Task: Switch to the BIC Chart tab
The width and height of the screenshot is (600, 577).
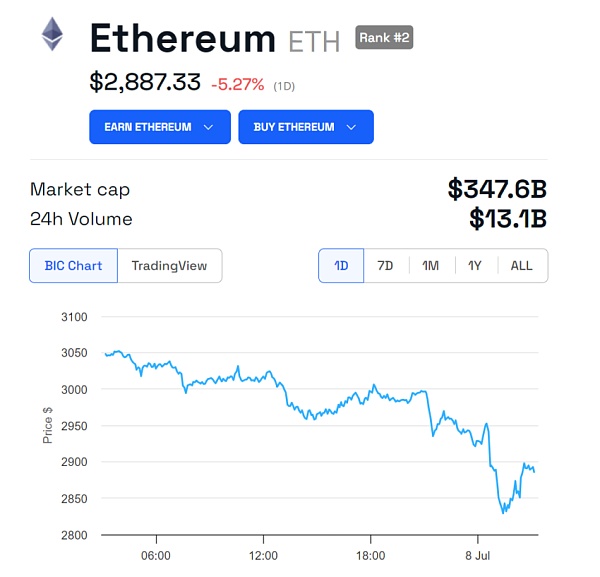Action: point(73,266)
